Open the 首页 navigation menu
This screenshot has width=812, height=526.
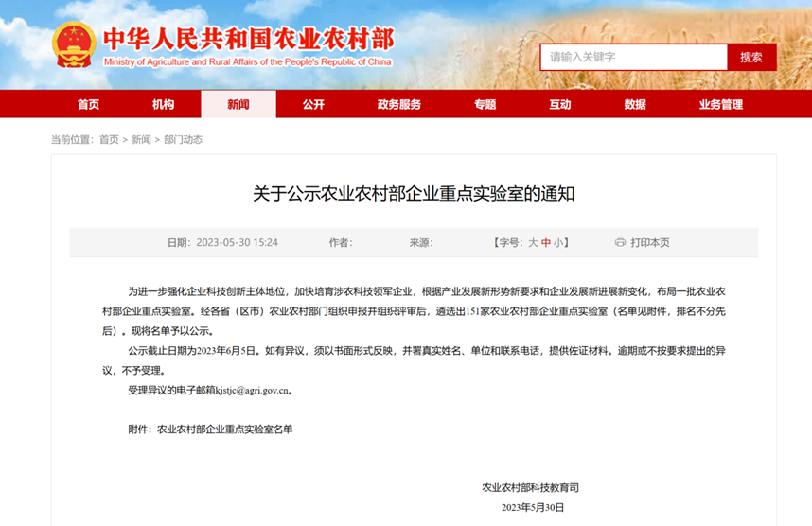pyautogui.click(x=89, y=105)
